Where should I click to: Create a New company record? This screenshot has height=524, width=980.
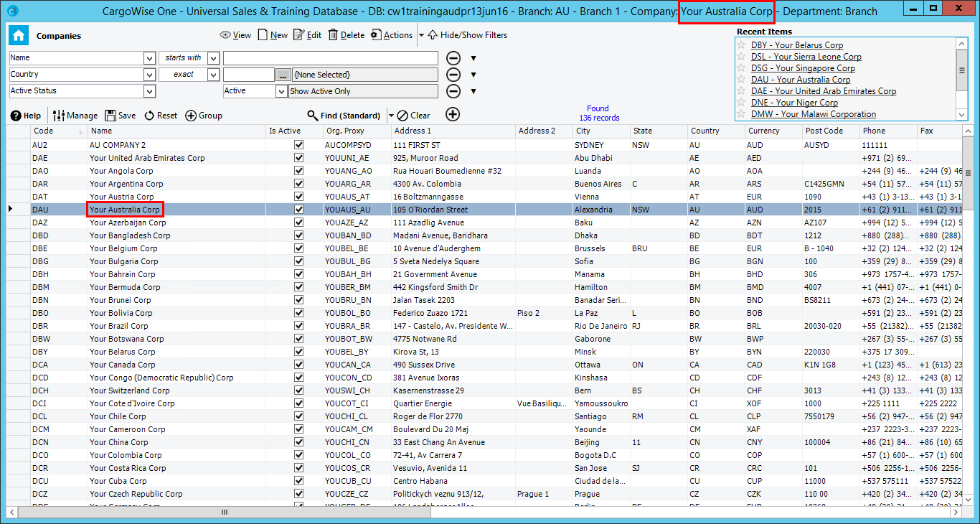273,35
